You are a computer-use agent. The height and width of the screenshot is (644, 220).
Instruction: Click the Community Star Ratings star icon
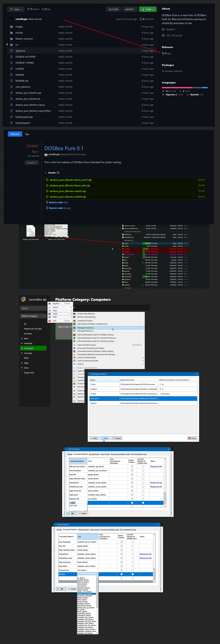[x=74, y=355]
